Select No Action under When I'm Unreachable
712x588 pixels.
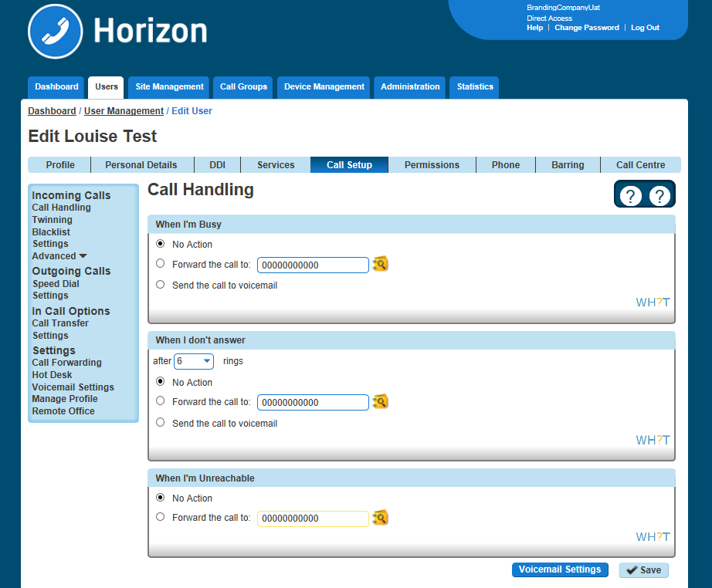(x=161, y=497)
